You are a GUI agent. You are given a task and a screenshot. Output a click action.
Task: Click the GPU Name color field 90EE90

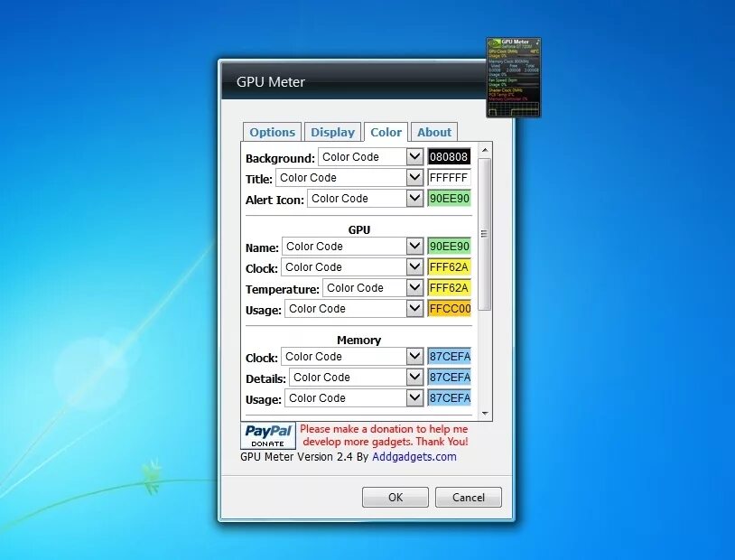pos(449,247)
